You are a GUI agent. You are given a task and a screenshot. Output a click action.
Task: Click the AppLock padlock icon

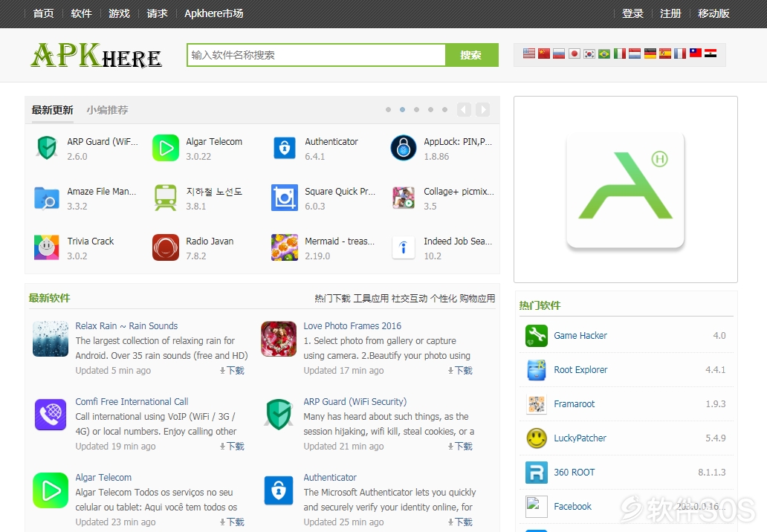click(x=404, y=148)
